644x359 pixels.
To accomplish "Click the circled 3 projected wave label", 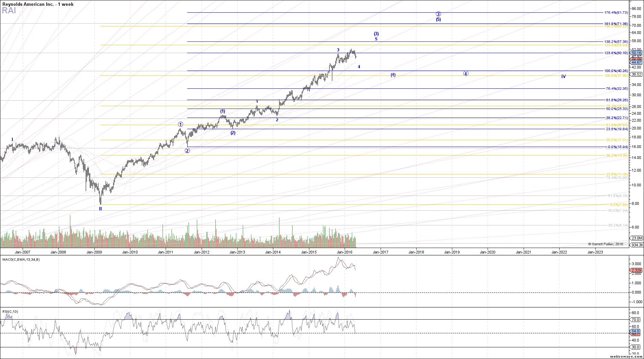I will pyautogui.click(x=438, y=14).
